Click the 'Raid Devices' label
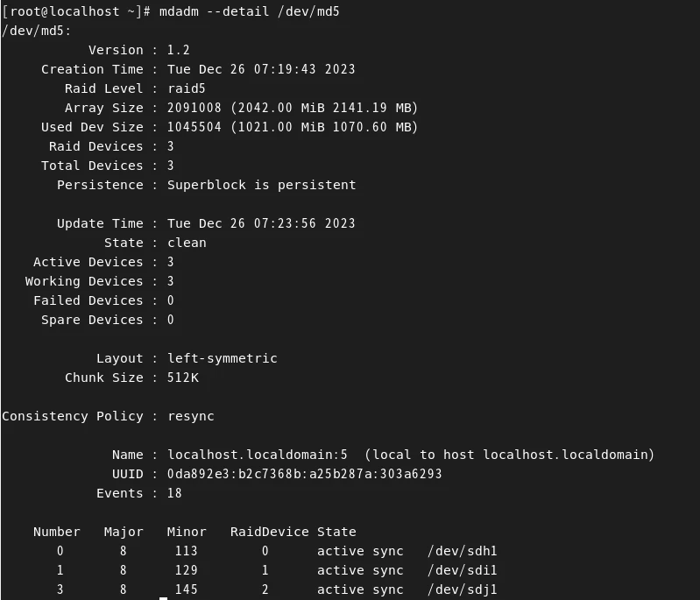 [96, 146]
